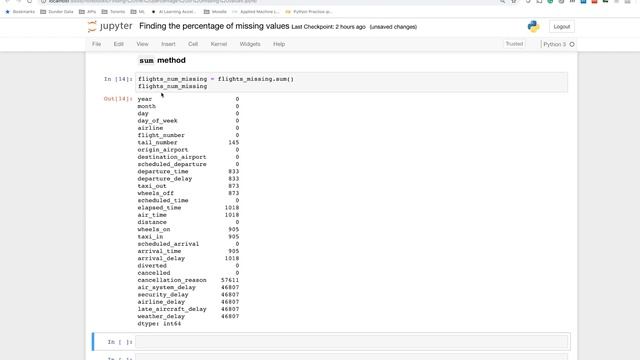Click the 'weather_delay' output row
This screenshot has width=640, height=360.
[x=188, y=317]
